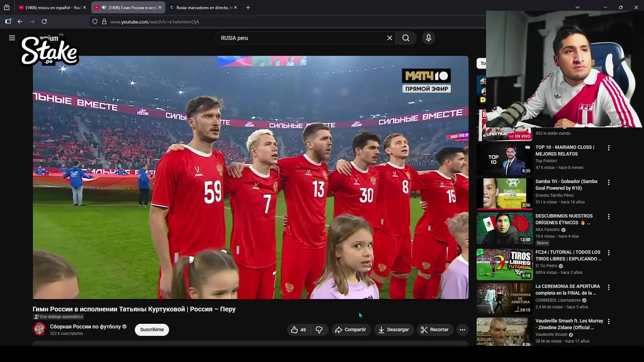The height and width of the screenshot is (362, 644).
Task: Open more actions menu under the video
Action: click(462, 330)
